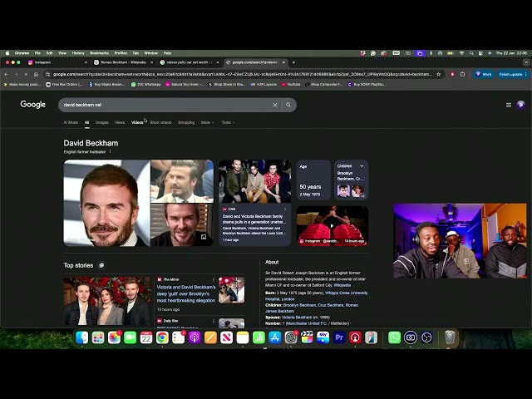Open Finder from the dock
Image resolution: width=532 pixels, height=399 pixels.
click(x=81, y=337)
